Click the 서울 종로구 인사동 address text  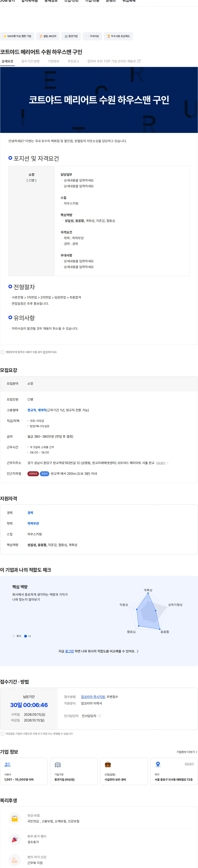(x=174, y=779)
